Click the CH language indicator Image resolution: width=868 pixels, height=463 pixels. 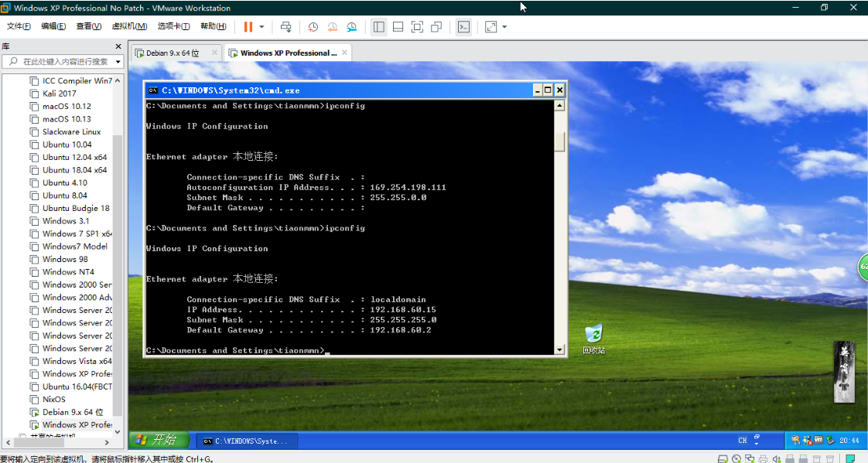tap(743, 441)
